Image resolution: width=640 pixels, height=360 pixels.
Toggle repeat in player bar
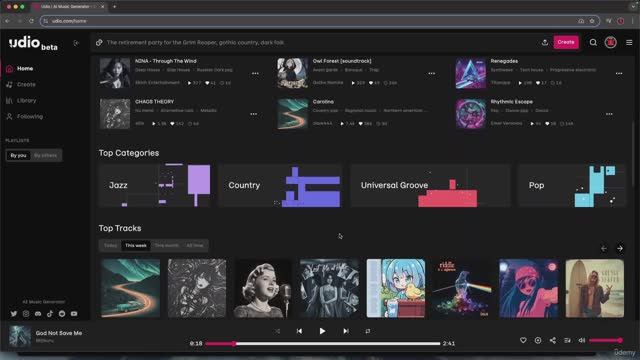pos(368,331)
